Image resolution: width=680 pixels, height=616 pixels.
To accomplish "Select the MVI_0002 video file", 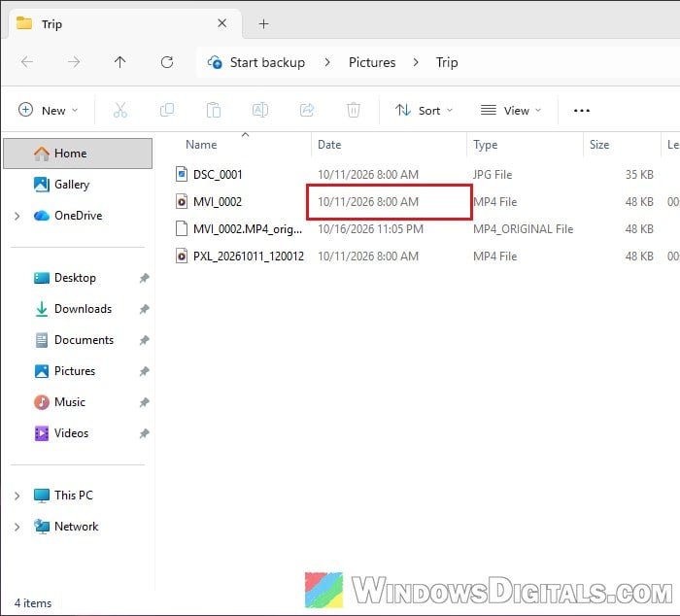I will (x=218, y=202).
